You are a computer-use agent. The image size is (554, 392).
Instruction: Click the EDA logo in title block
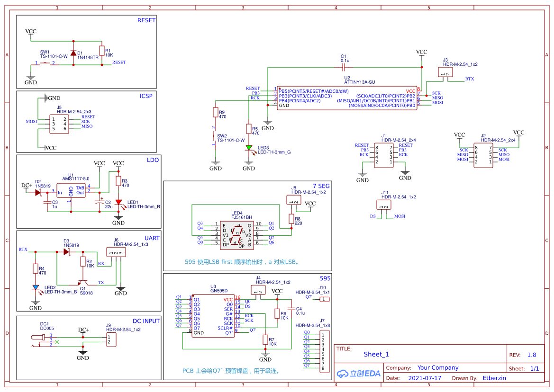click(x=359, y=373)
